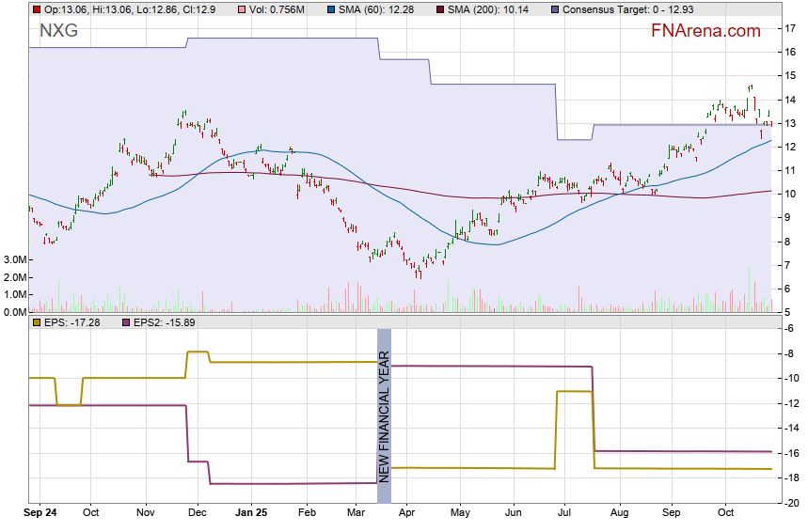Click the Jan 25 date label
Viewport: 808px width, 532px height.
(251, 514)
